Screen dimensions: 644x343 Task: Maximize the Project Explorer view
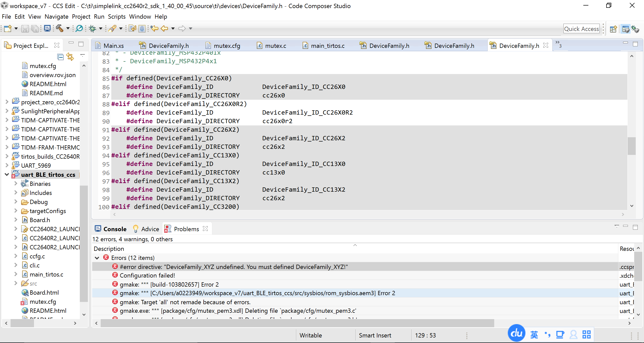pyautogui.click(x=81, y=44)
